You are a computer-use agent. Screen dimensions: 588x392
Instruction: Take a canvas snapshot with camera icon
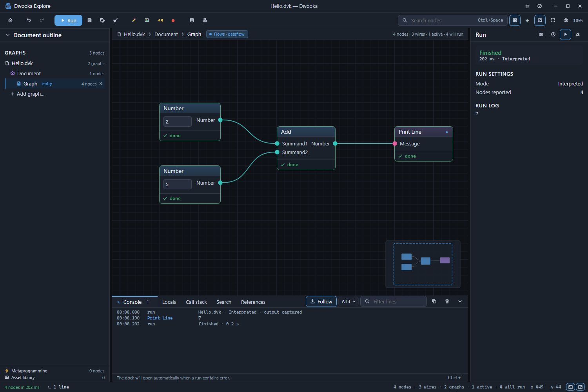pyautogui.click(x=566, y=20)
